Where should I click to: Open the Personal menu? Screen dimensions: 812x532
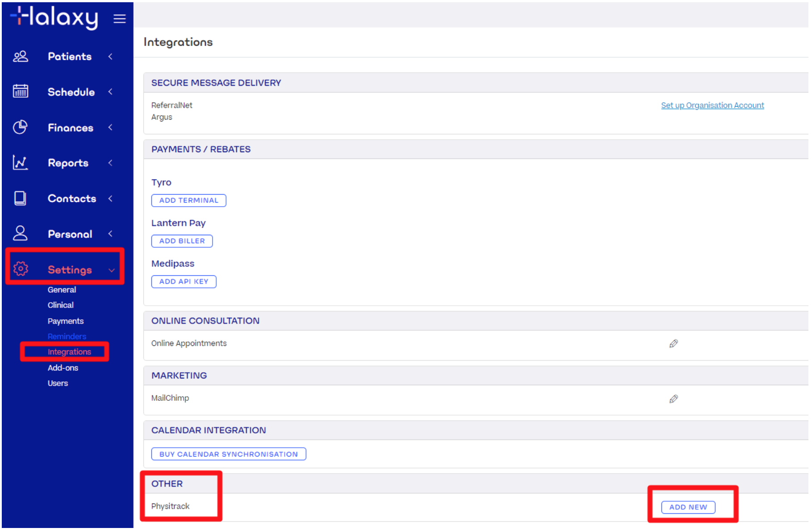tap(70, 234)
